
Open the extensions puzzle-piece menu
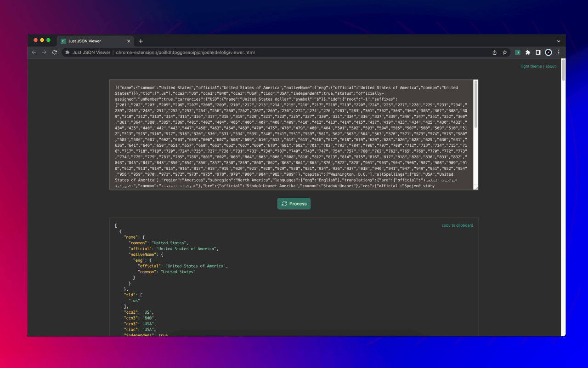click(x=528, y=52)
